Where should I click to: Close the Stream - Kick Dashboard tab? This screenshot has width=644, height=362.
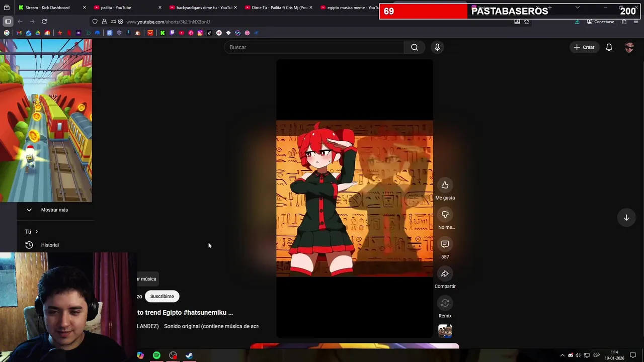coord(84,8)
